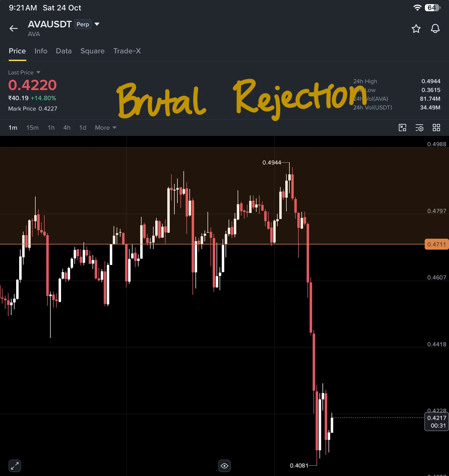
Task: Open the Square tab
Action: coord(93,51)
